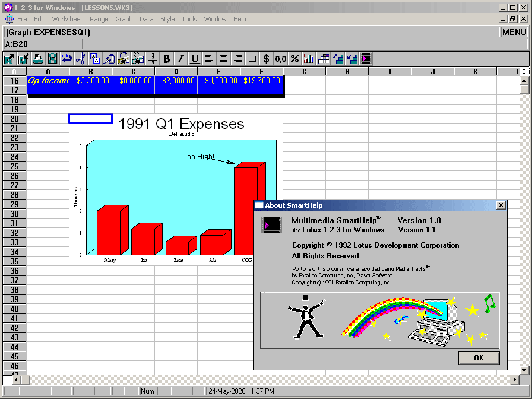
Task: Click the bar chart graph icon
Action: point(309,59)
